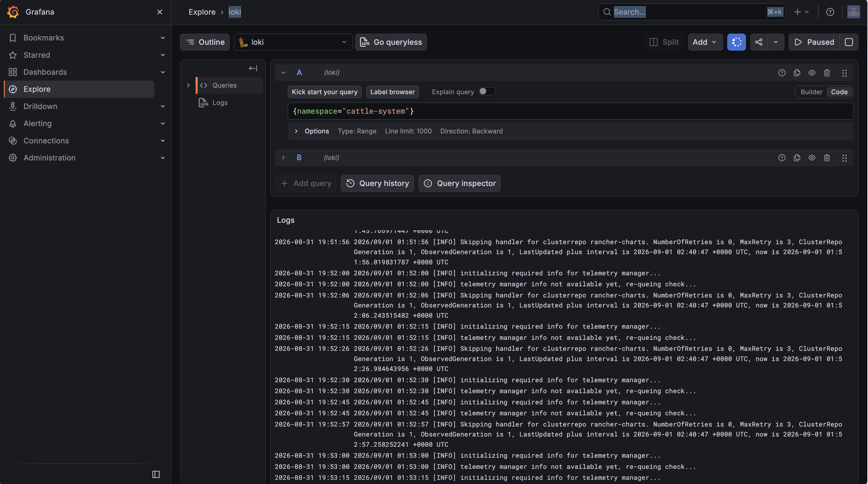Open the Label browser
The image size is (868, 484).
[393, 92]
